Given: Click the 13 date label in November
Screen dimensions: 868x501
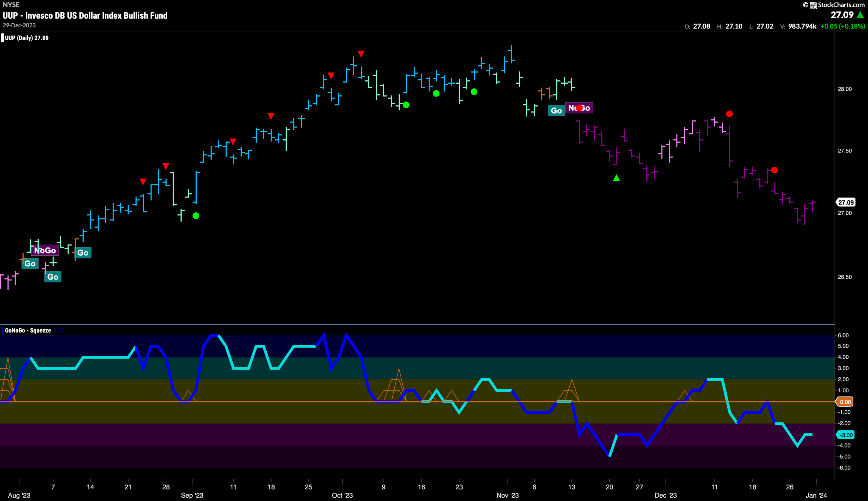Looking at the screenshot, I should pos(572,487).
